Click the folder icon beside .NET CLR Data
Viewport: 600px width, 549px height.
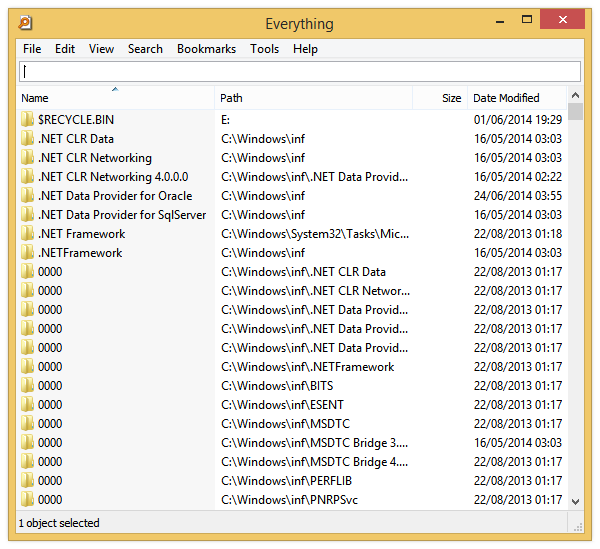tap(28, 139)
